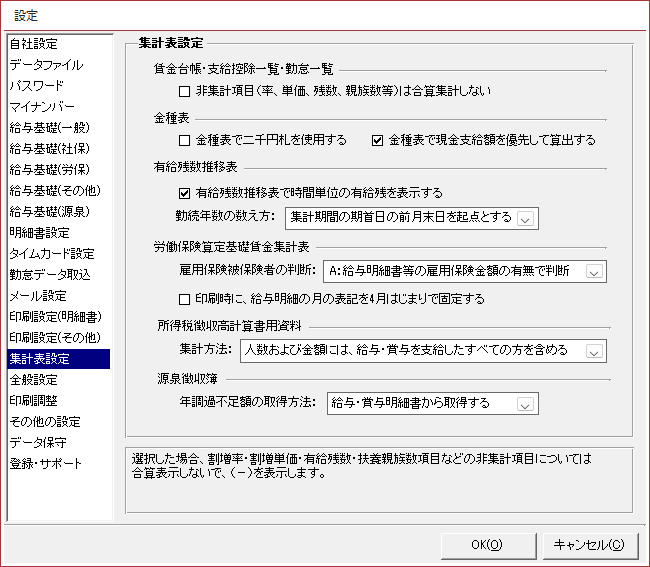Go to 登録・サポート section

[46, 464]
